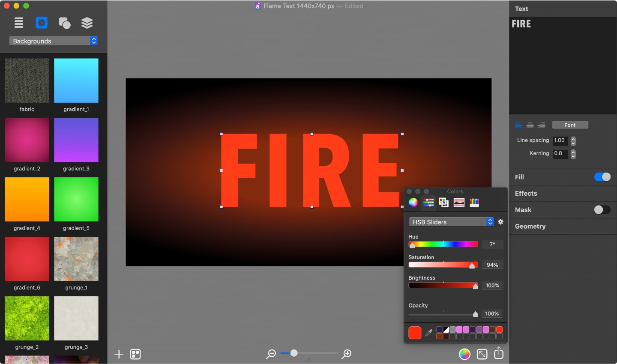
Task: Open the HSB Sliders mode dropdown
Action: pyautogui.click(x=451, y=222)
